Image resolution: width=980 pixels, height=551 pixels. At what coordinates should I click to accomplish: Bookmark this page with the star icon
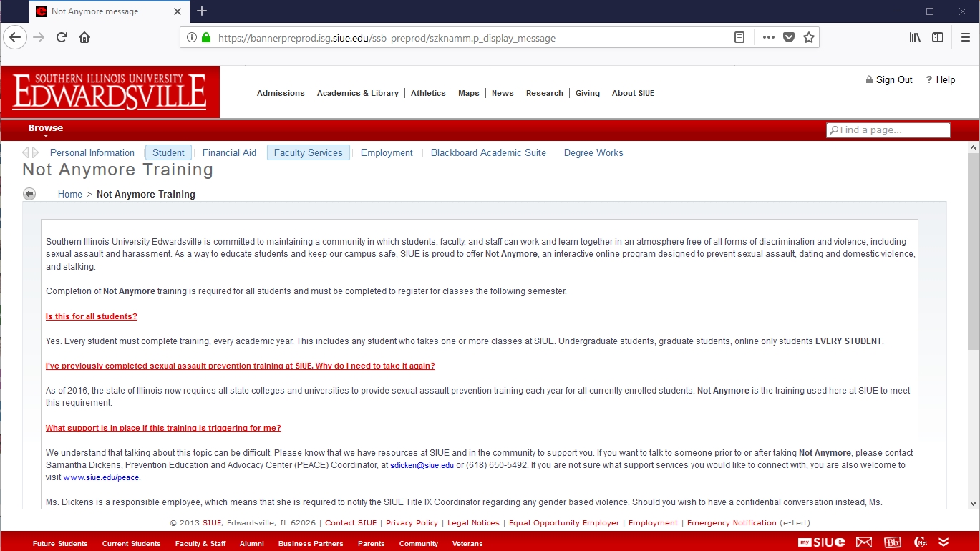[x=809, y=38]
